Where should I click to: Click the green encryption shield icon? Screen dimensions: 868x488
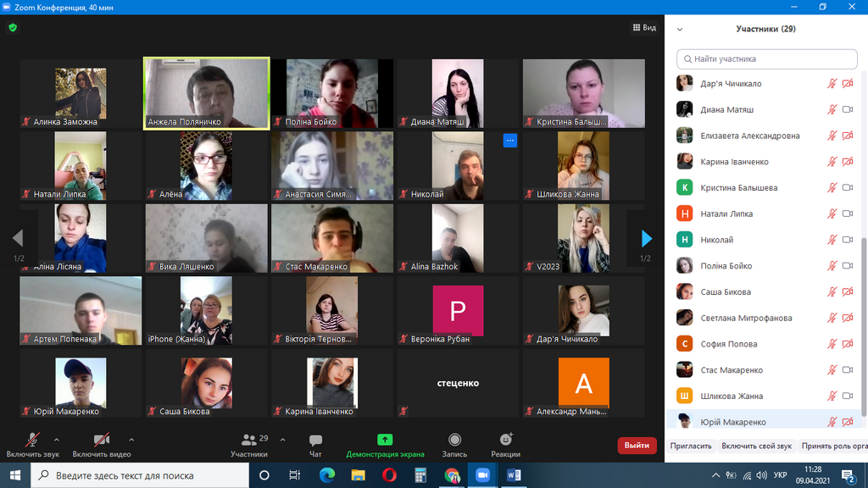point(12,27)
